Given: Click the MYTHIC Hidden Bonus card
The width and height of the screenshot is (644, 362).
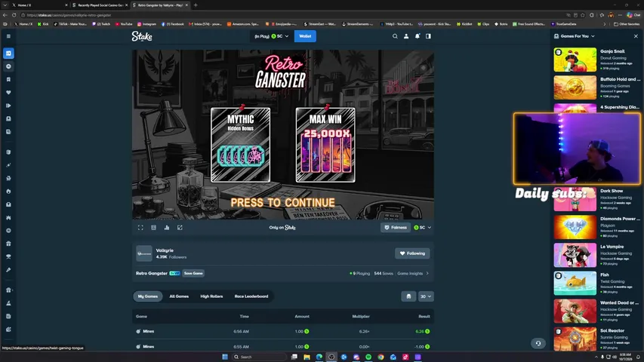Looking at the screenshot, I should tap(241, 145).
